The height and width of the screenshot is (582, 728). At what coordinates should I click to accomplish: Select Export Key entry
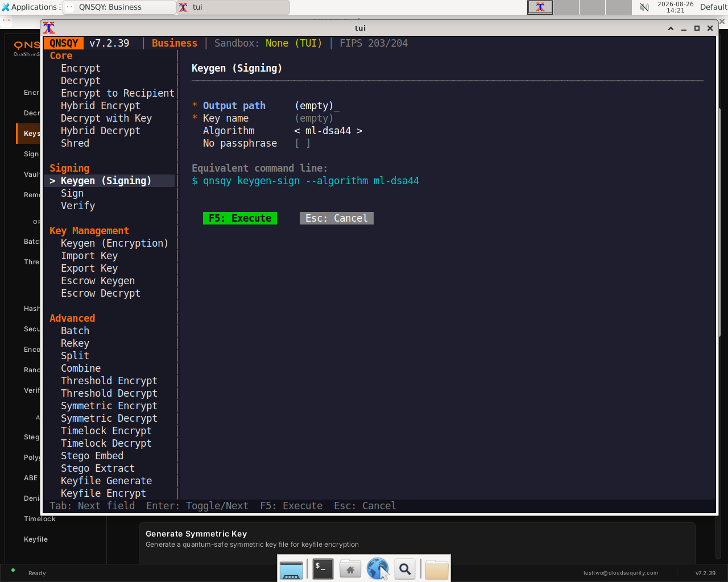point(89,268)
